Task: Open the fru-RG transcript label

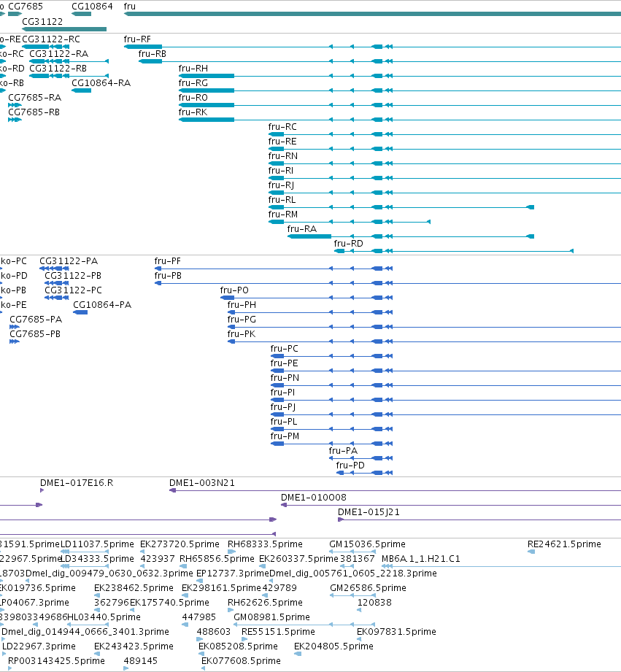Action: click(x=193, y=82)
